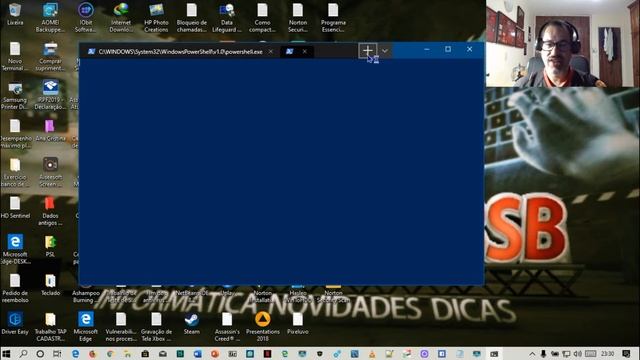Open the Action Center notifications icon

coord(627,353)
